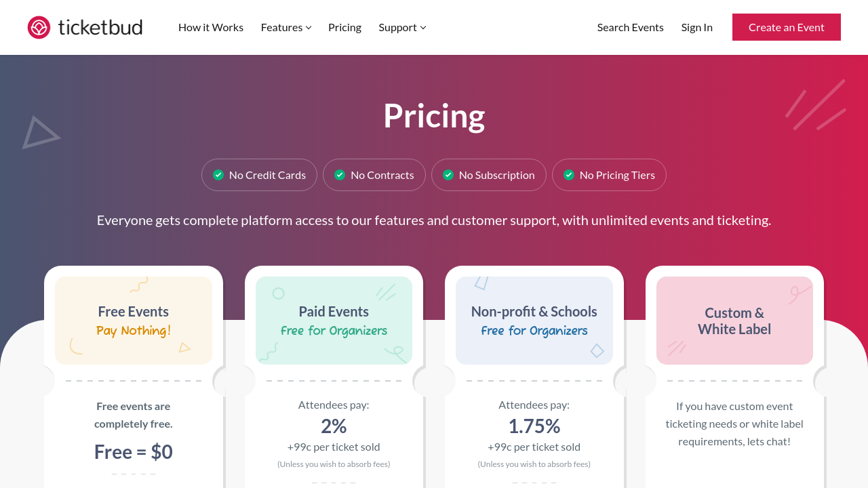Click the ticketbud logo icon

click(39, 27)
